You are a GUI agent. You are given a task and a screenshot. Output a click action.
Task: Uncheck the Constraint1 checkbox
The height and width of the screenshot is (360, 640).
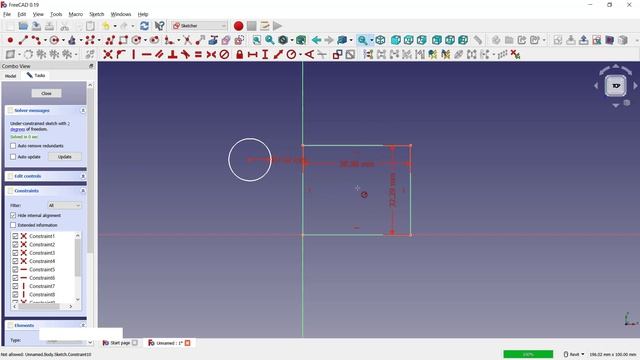[15, 236]
